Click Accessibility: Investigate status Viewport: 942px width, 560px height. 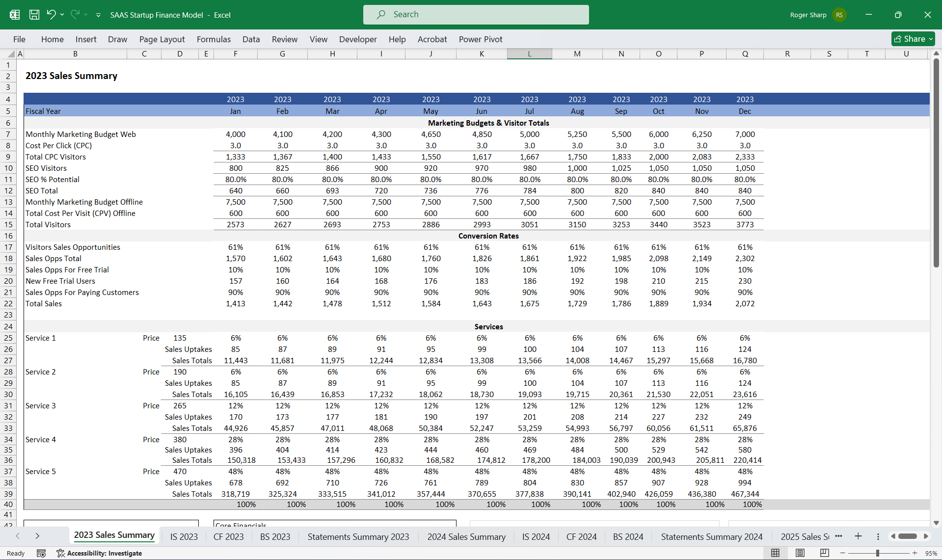pyautogui.click(x=100, y=553)
